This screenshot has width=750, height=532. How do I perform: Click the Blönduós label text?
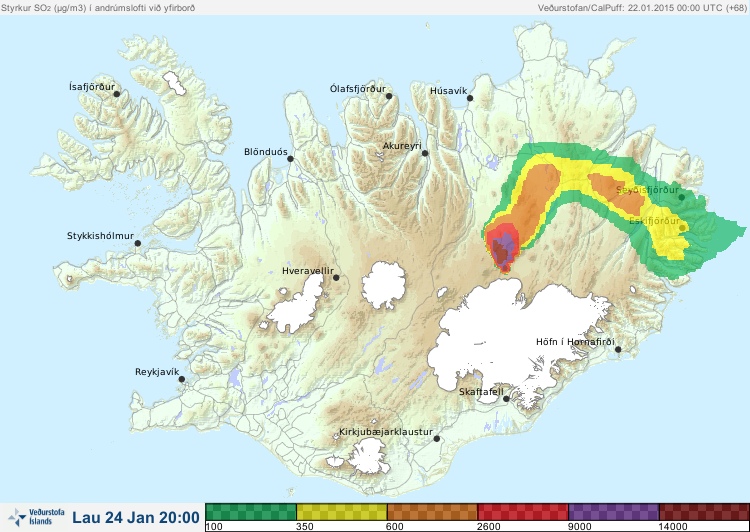(266, 152)
